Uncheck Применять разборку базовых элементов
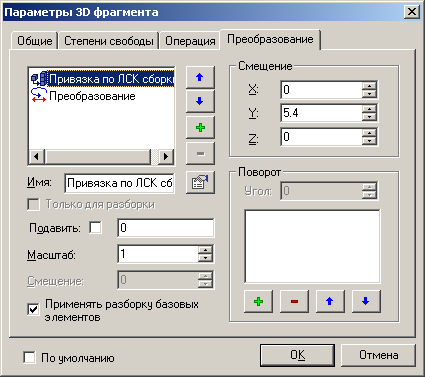The height and width of the screenshot is (377, 425). pos(33,310)
